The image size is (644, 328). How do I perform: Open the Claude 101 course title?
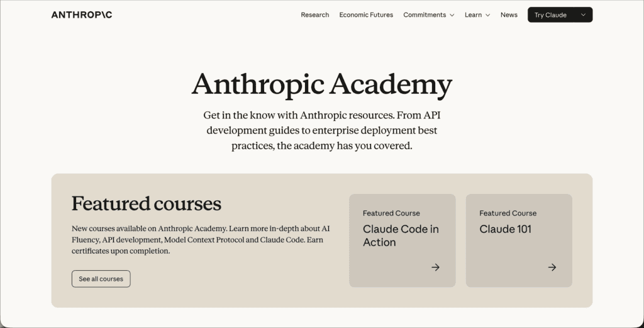505,229
